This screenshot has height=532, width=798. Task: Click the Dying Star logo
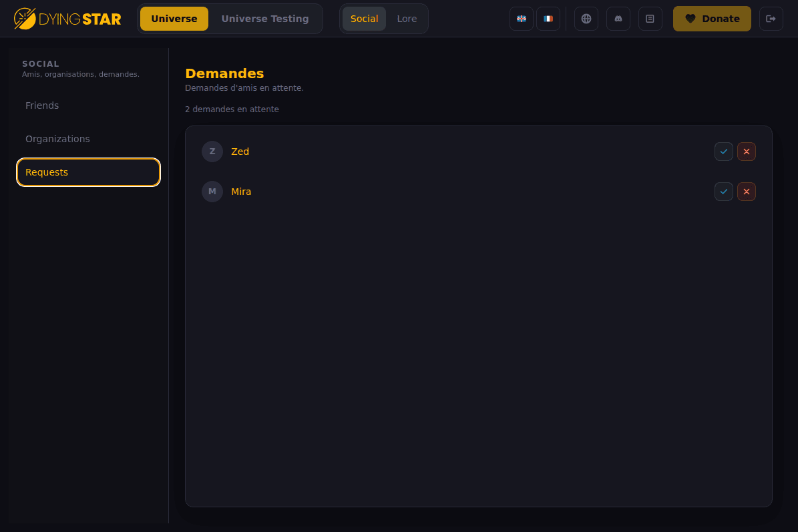point(67,19)
